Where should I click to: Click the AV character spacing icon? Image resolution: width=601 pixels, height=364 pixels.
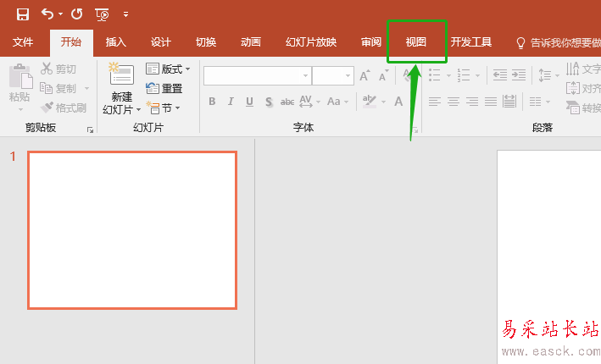pos(306,102)
